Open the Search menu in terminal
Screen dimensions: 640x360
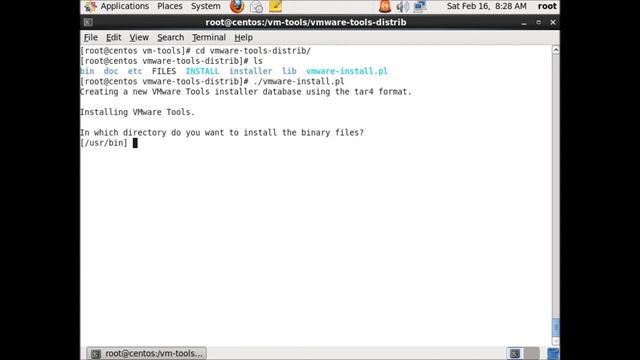pyautogui.click(x=171, y=38)
